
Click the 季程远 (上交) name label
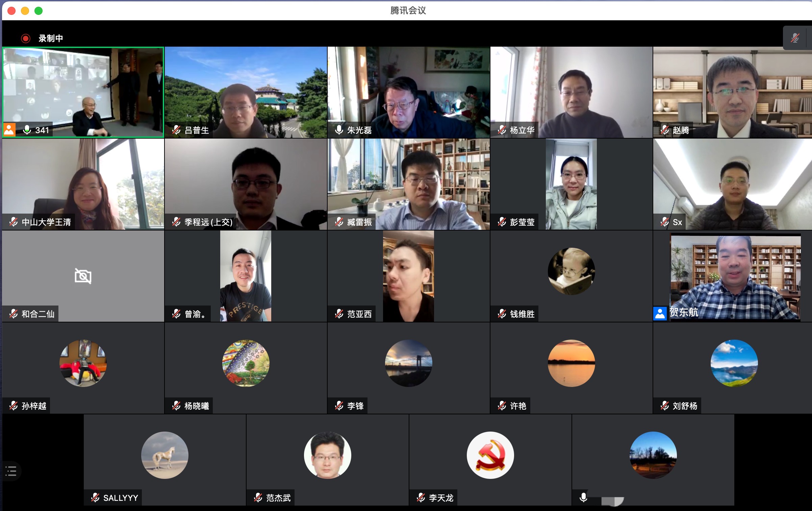coord(208,222)
